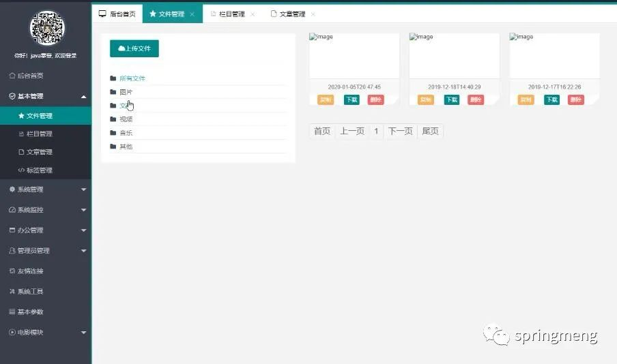Click the code icon beside 标签管理
617x364 pixels.
pyautogui.click(x=21, y=170)
